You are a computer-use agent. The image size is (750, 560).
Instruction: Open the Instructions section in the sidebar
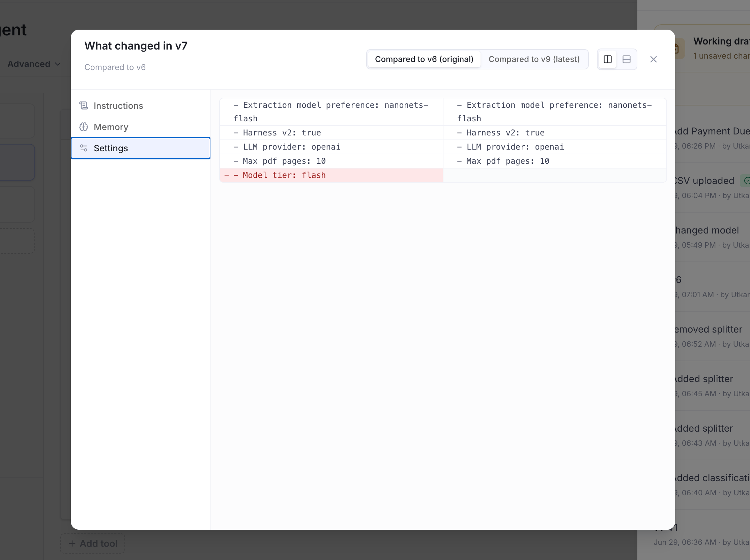[140, 106]
